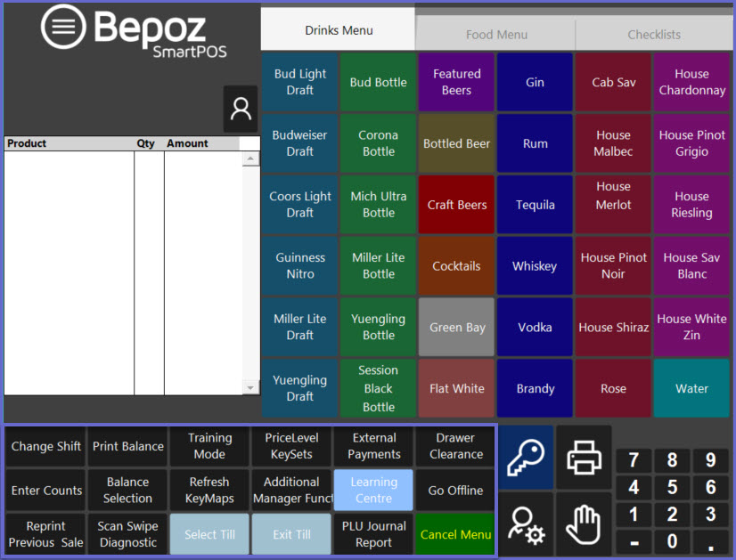Open the Bepoz hamburger menu icon
This screenshot has height=560, width=736.
63,27
